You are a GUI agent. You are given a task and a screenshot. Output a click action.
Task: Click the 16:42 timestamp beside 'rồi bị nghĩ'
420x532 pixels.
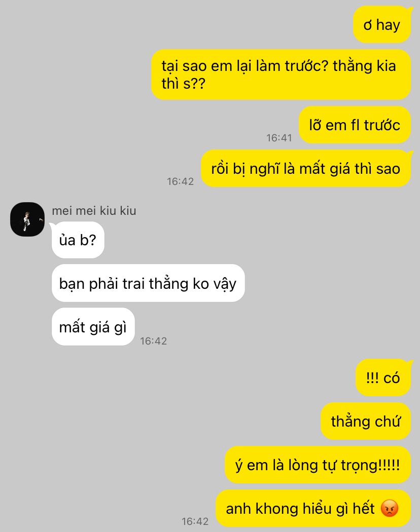[x=181, y=181]
